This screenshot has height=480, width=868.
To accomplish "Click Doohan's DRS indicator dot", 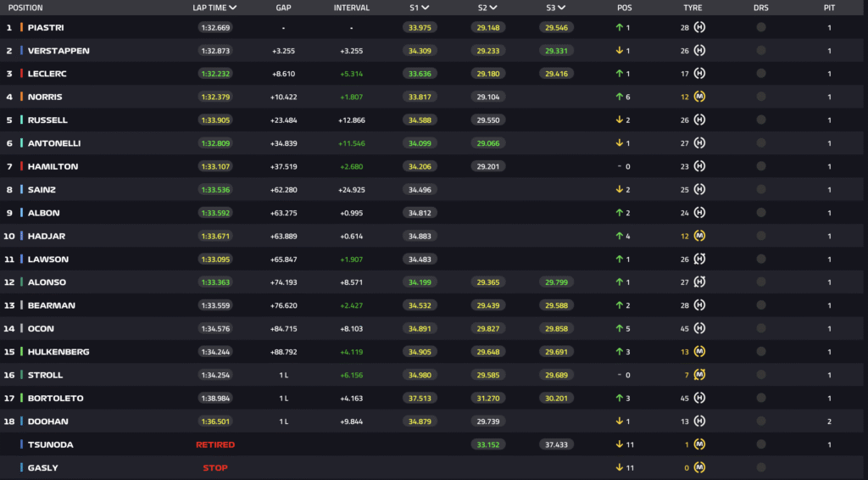I will (761, 421).
